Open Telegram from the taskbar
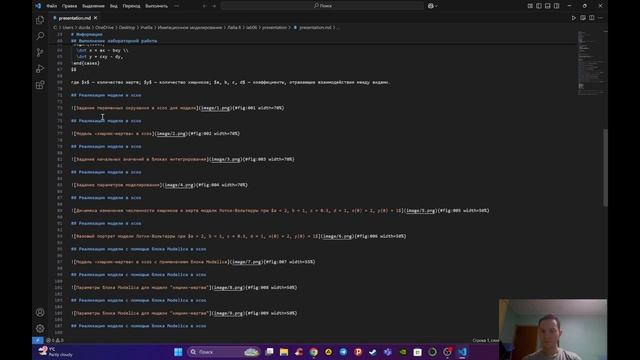 [343, 352]
